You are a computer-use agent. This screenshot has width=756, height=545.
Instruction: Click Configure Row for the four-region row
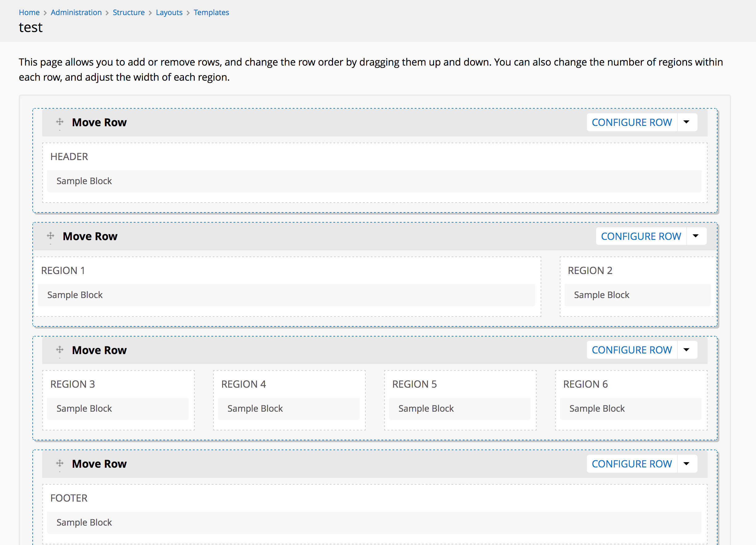pos(632,350)
